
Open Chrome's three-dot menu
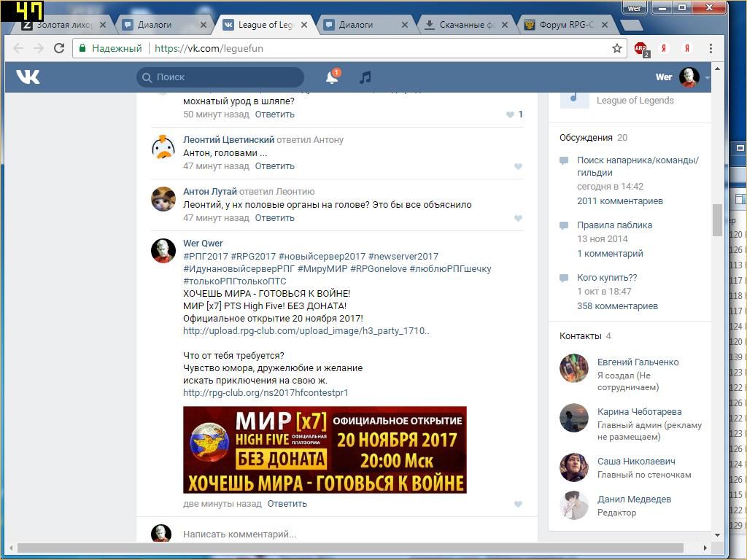711,48
